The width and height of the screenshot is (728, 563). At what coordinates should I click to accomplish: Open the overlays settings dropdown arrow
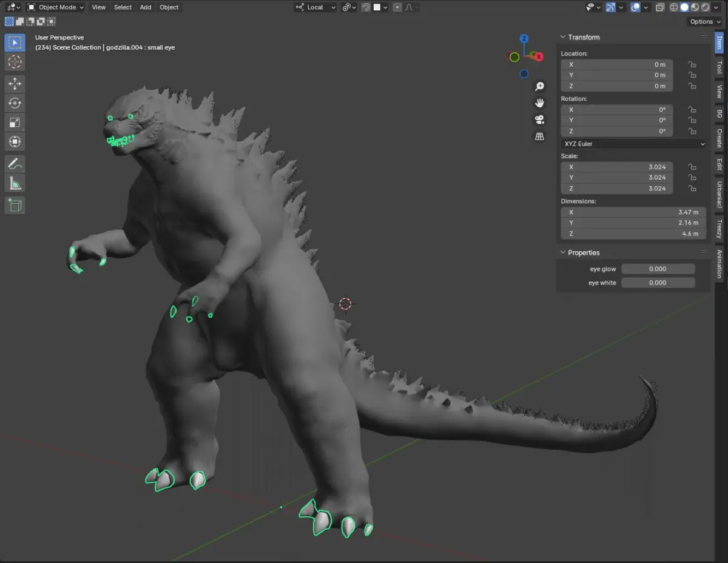(x=646, y=7)
